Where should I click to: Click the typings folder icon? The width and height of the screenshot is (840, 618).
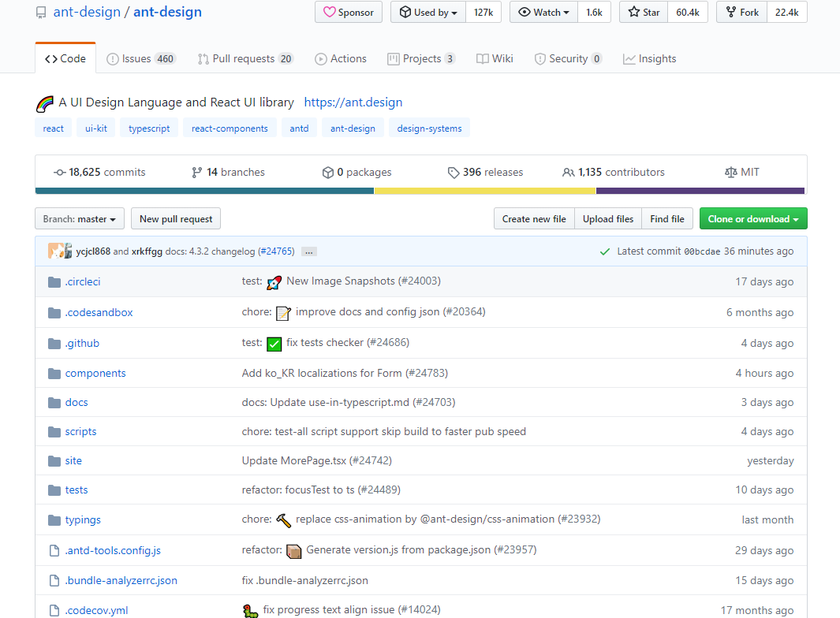[x=54, y=520]
